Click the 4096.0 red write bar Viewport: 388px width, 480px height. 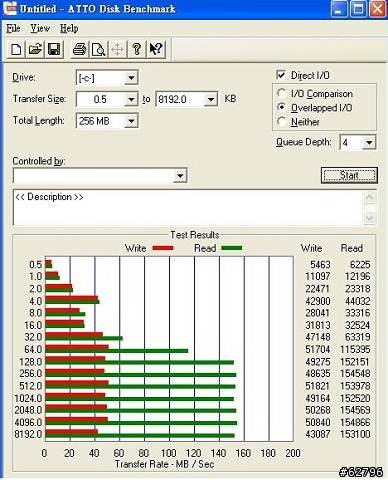[76, 419]
